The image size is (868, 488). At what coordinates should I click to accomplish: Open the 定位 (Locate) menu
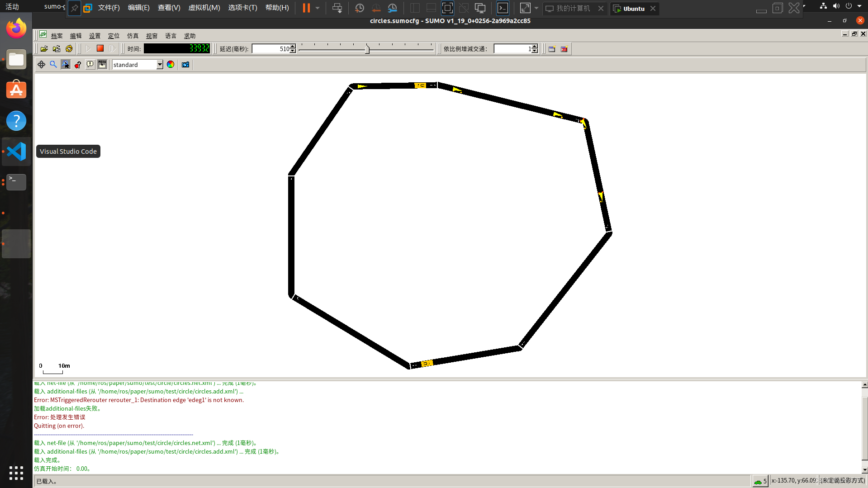[x=114, y=36]
